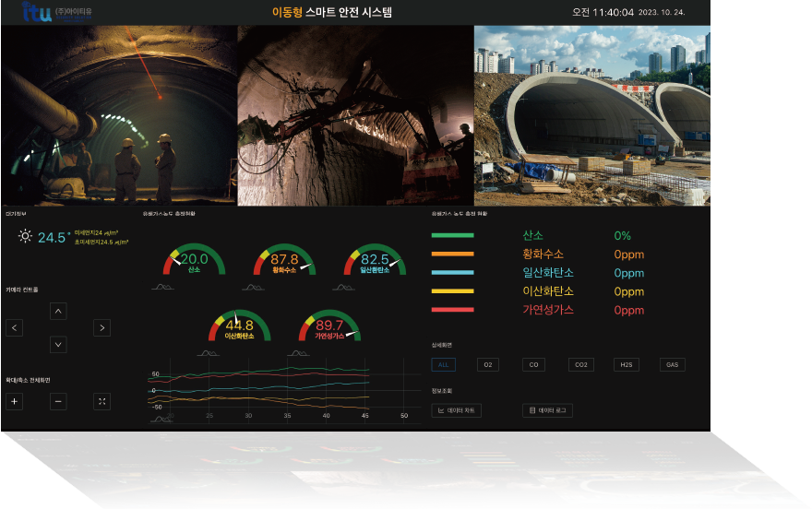
Task: Click the 0ppm value next to 가연성가스
Action: [629, 311]
